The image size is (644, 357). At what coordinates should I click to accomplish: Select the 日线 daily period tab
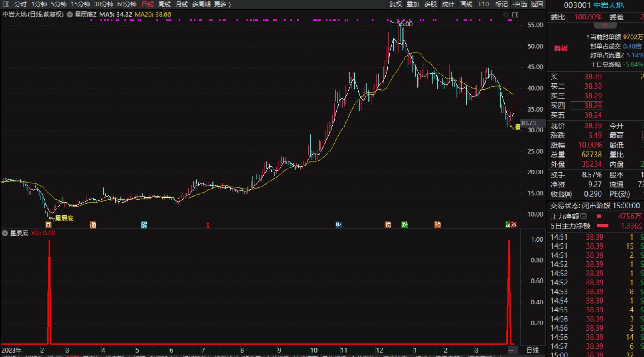pos(147,4)
